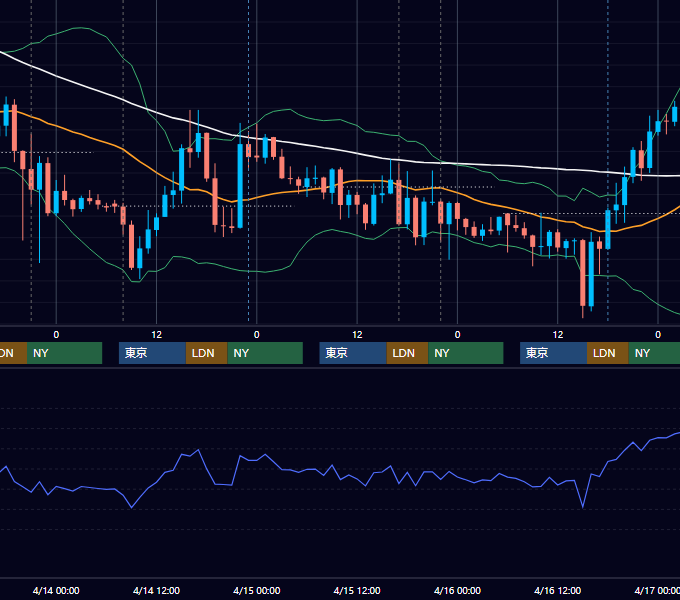Click hour label 12 above 4/15 12:00
This screenshot has height=600, width=680.
coord(357,335)
